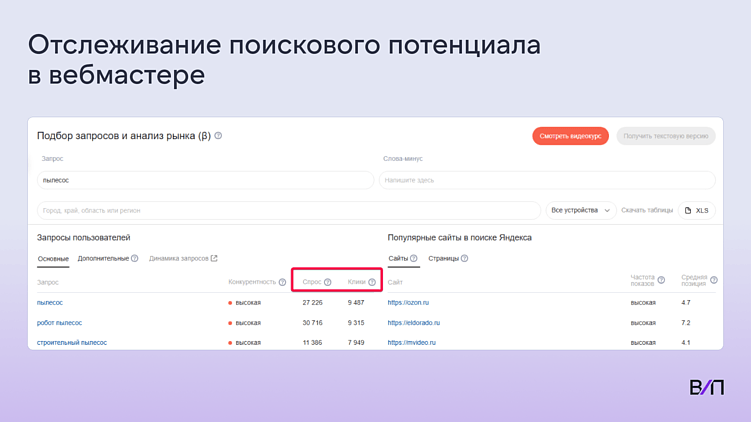Click help icon next to Дополнительные tab

135,258
